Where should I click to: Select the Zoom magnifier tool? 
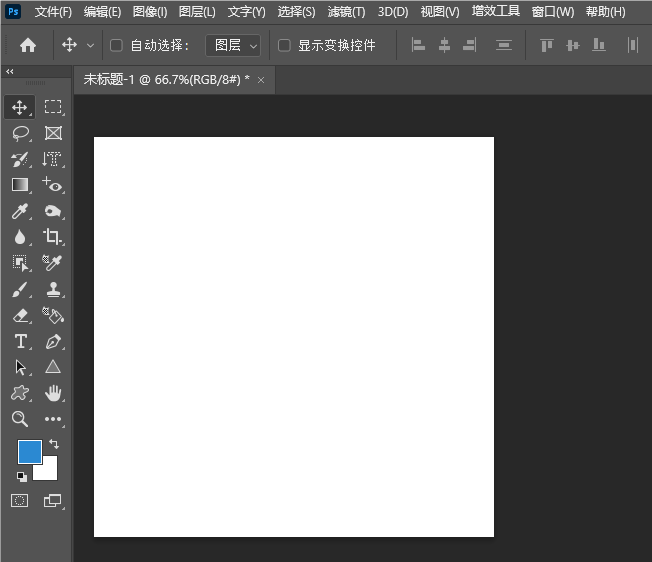point(20,419)
